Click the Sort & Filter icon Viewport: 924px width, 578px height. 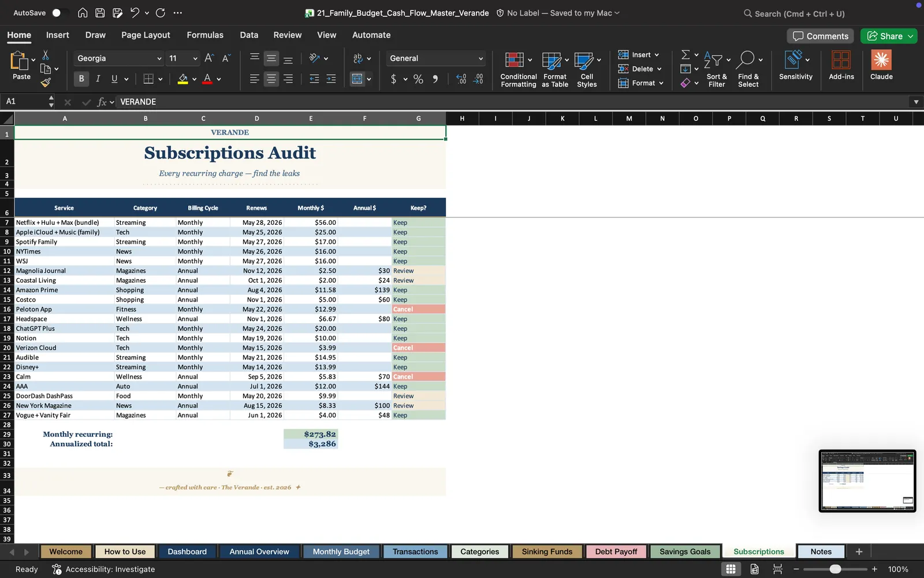717,69
